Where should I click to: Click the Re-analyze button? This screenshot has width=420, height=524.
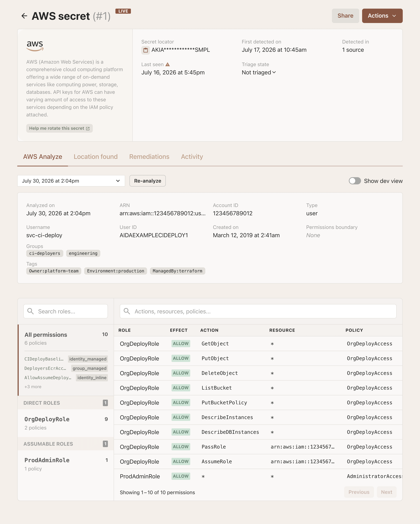point(148,181)
